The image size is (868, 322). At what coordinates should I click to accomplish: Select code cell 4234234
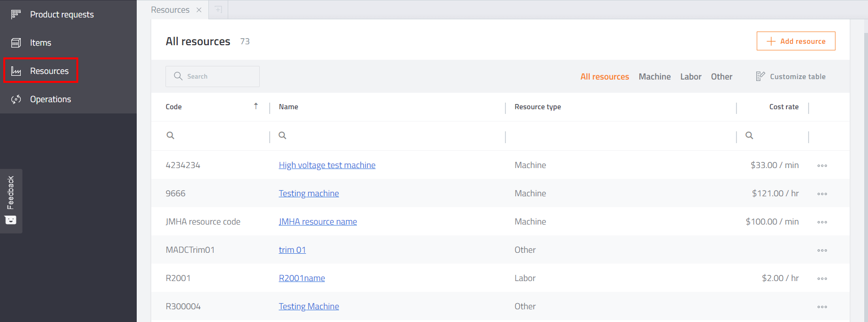point(183,165)
